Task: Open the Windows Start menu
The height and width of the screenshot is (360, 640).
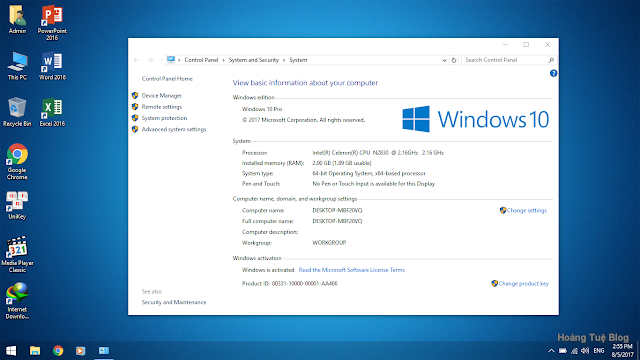Action: (x=11, y=351)
